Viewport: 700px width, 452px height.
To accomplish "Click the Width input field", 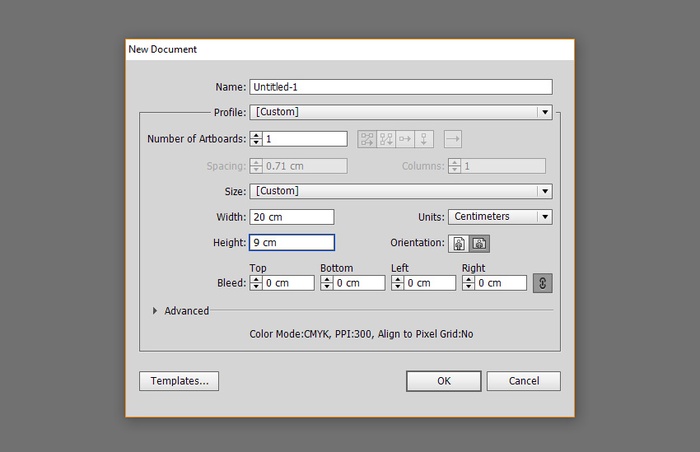I will (x=292, y=217).
